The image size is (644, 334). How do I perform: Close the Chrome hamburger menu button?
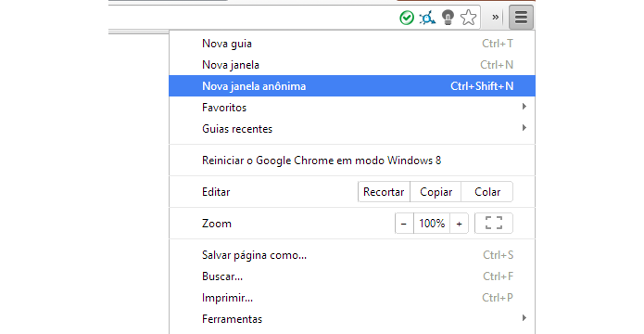point(521,18)
